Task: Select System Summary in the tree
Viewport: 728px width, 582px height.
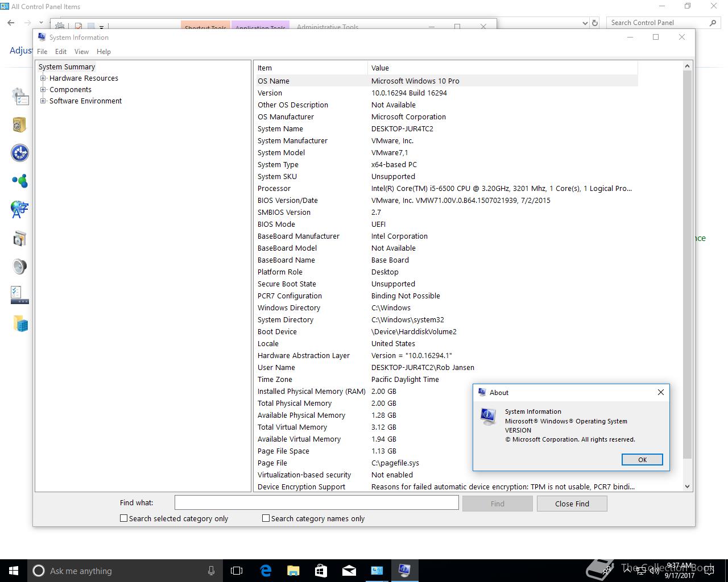Action: pyautogui.click(x=67, y=67)
